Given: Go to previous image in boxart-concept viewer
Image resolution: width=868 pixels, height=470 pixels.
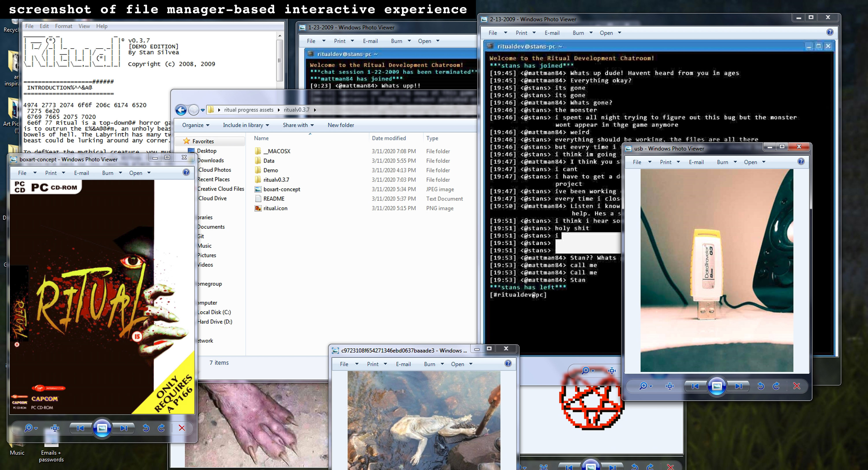Looking at the screenshot, I should point(80,428).
